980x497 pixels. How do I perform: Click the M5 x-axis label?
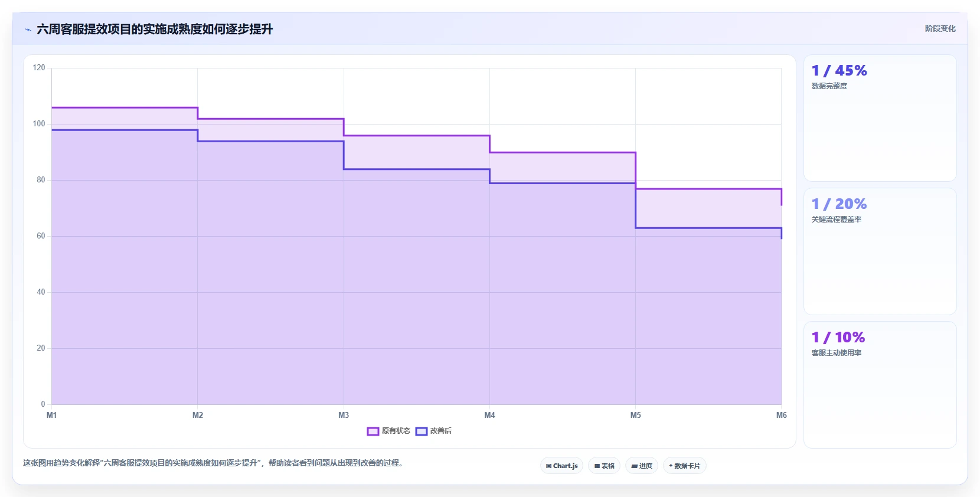coord(635,415)
